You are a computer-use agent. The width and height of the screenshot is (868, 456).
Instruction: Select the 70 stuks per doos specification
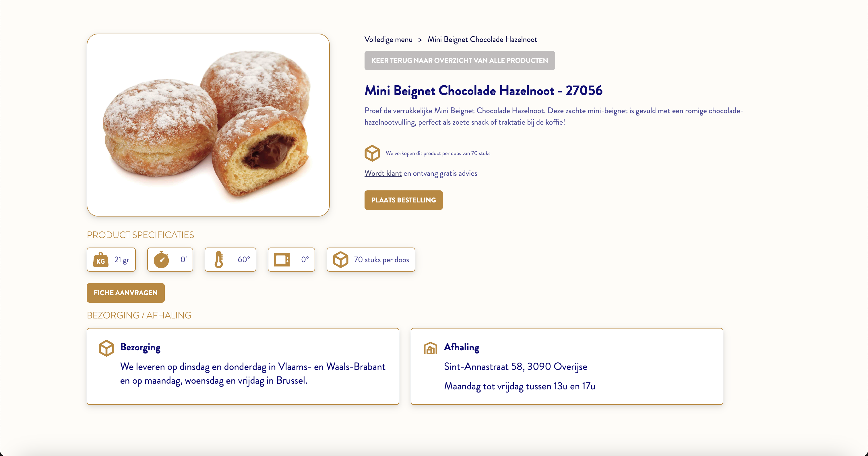coord(371,260)
